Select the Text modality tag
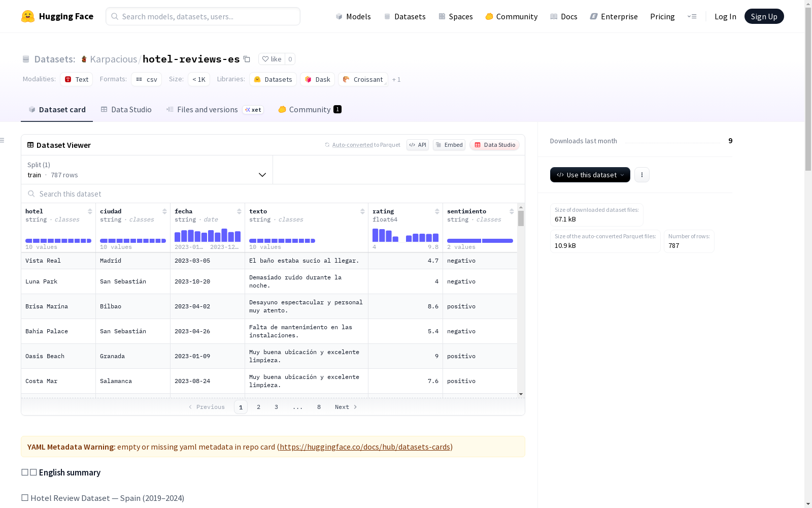This screenshot has height=508, width=812. (x=77, y=79)
